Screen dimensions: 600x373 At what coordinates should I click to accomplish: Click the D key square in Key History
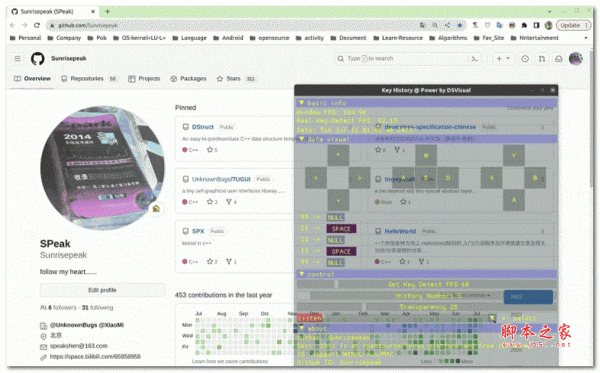[x=448, y=178]
